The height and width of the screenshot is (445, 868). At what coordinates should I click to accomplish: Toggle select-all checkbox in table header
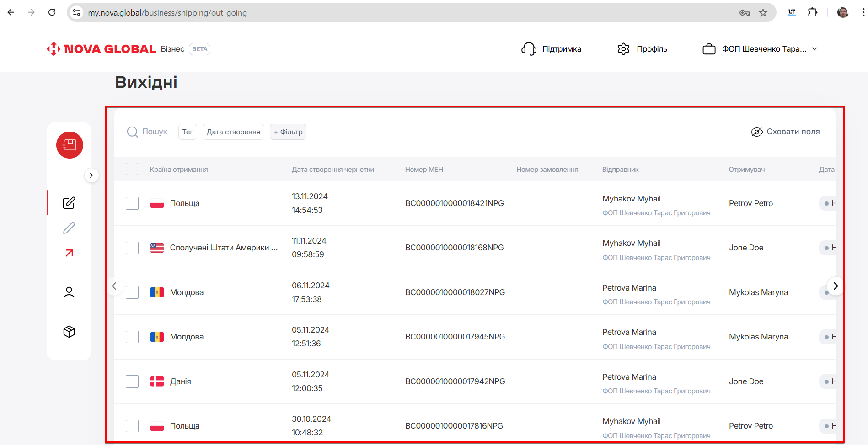pyautogui.click(x=132, y=169)
